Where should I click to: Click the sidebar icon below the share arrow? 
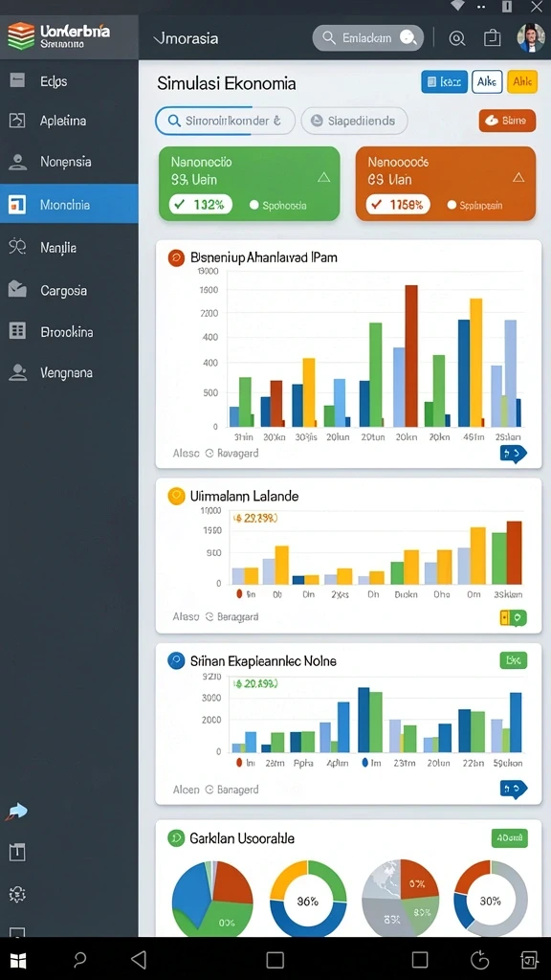(x=17, y=851)
